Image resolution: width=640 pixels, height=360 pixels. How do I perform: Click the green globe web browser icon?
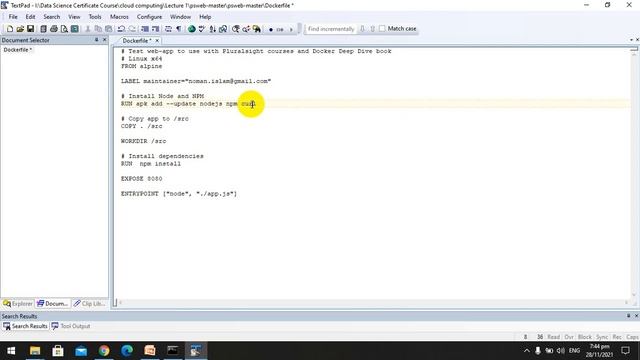[191, 29]
